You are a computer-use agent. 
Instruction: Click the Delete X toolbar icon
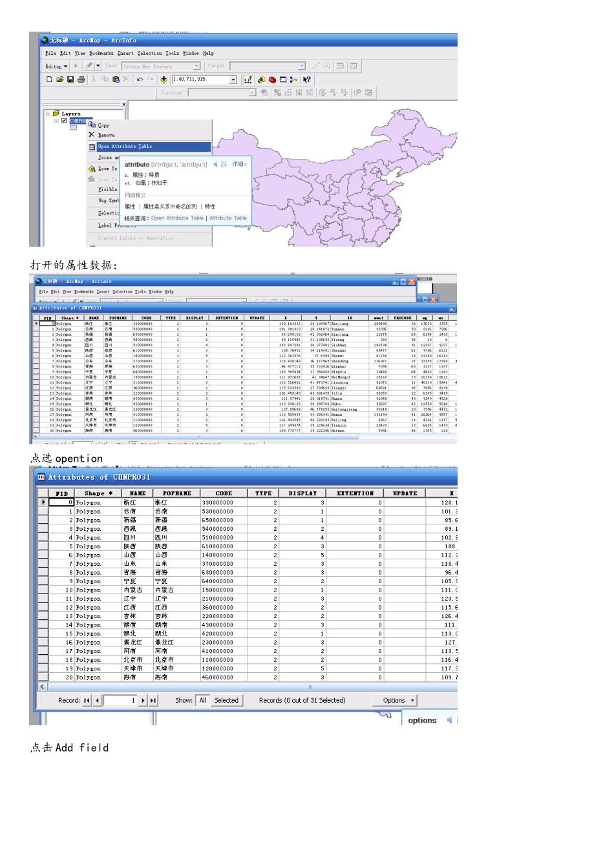tap(126, 79)
